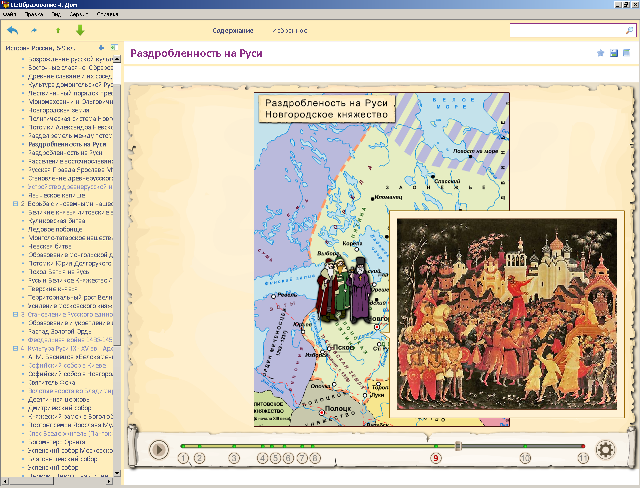Collapse section 3 in the contents tree
This screenshot has height=488, width=640.
(x=16, y=315)
